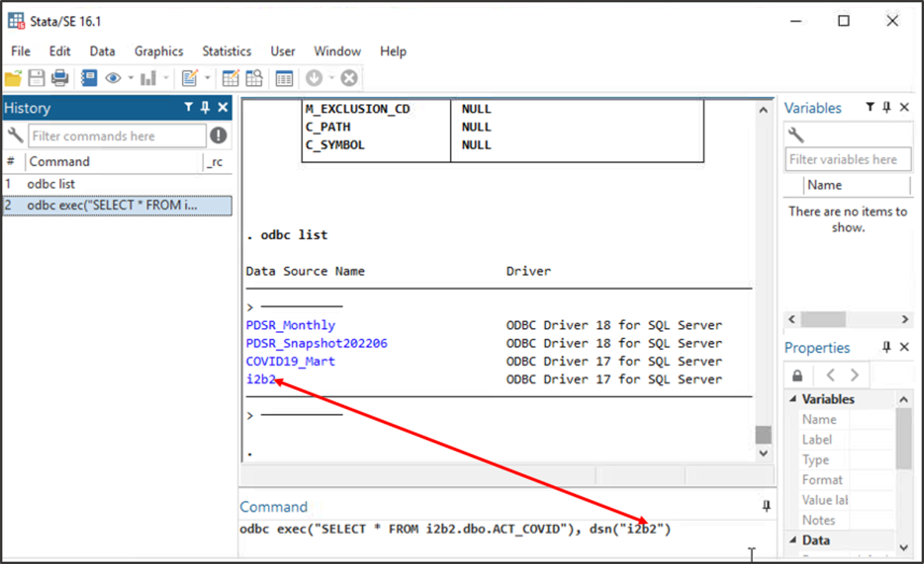Sort History by the Command column header
Screen dimensions: 924x564
[113, 161]
